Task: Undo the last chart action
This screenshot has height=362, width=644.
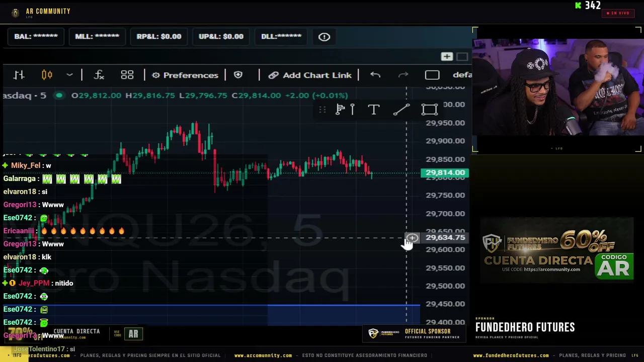Action: [x=375, y=75]
